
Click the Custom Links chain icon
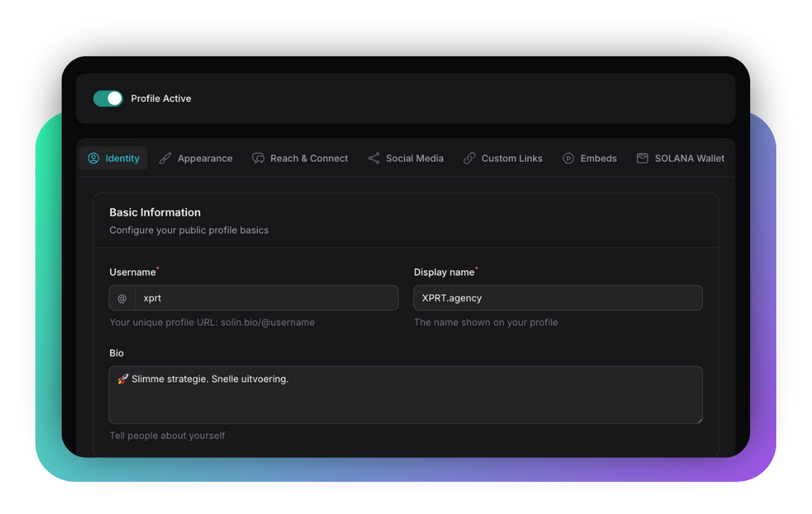[470, 158]
